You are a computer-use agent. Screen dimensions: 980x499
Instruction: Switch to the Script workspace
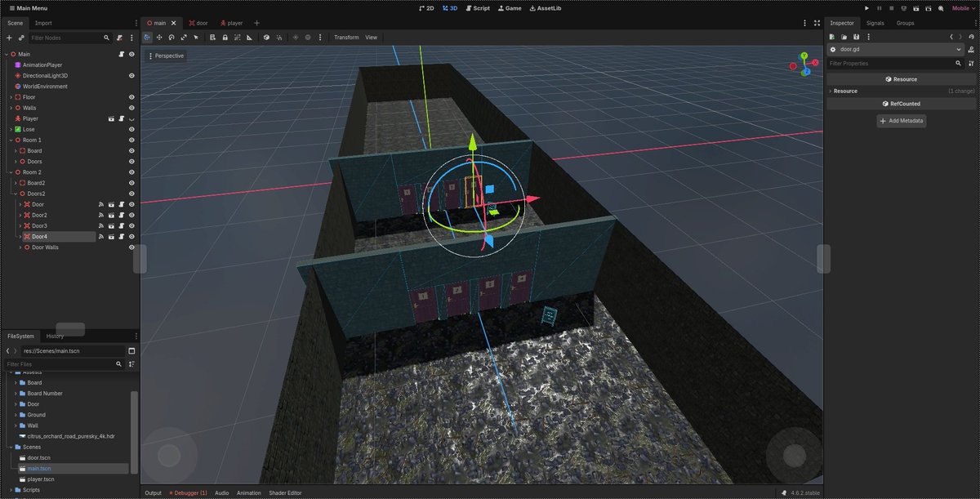click(478, 8)
